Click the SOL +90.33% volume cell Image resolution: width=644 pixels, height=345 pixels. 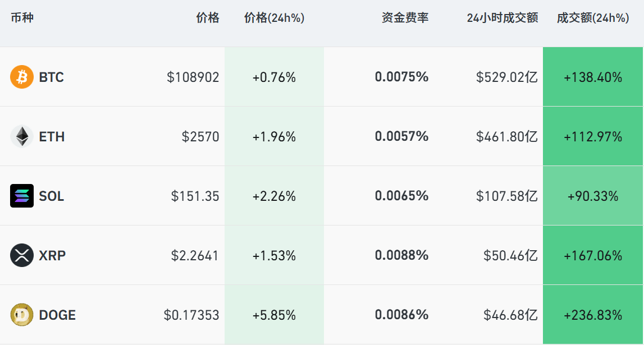coord(593,196)
